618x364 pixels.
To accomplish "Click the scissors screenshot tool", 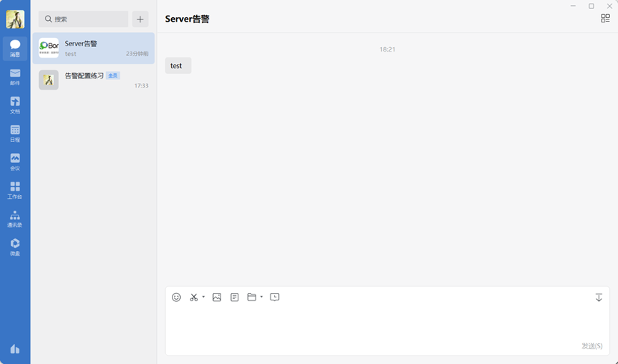I will point(194,297).
